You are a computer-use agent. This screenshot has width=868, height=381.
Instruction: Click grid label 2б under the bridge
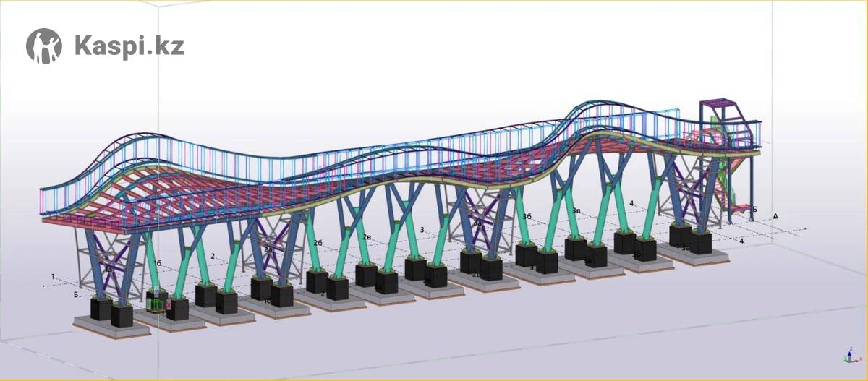click(317, 243)
